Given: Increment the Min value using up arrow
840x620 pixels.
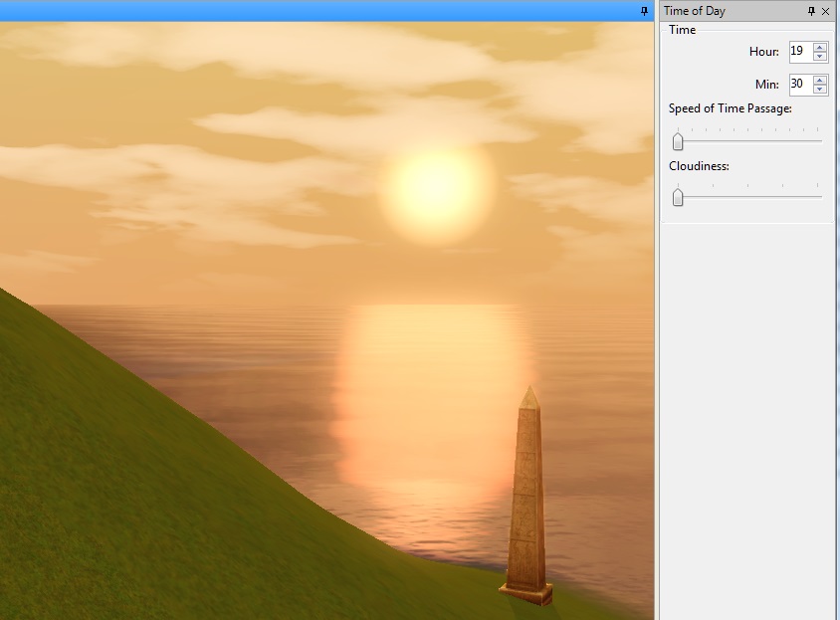Looking at the screenshot, I should [x=820, y=80].
